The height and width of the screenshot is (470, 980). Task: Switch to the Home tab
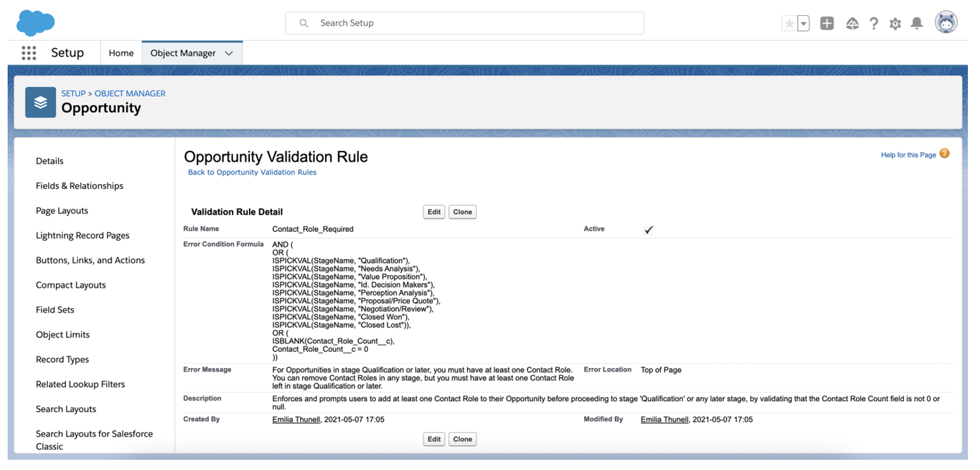coord(121,53)
